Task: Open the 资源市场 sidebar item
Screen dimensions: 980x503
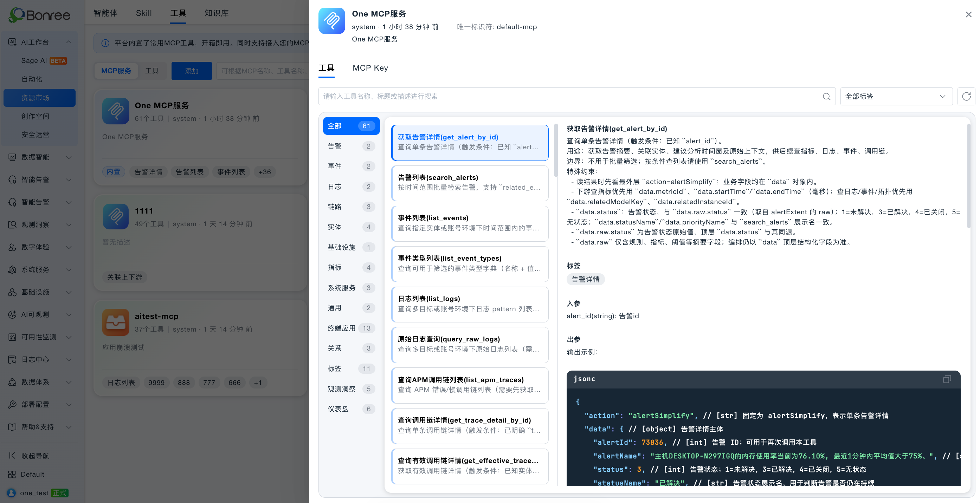Action: pyautogui.click(x=40, y=98)
